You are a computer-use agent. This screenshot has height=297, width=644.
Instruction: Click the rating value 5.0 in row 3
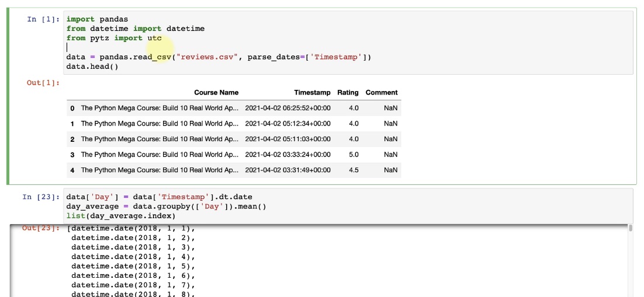pyautogui.click(x=353, y=155)
